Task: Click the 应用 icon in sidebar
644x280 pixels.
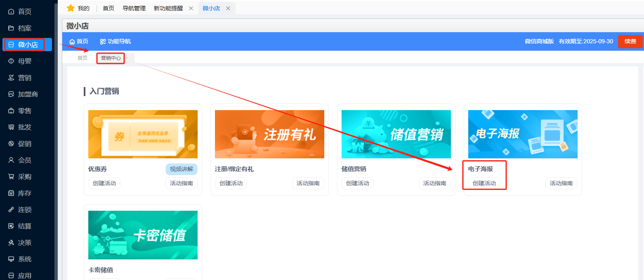Action: tap(11, 275)
